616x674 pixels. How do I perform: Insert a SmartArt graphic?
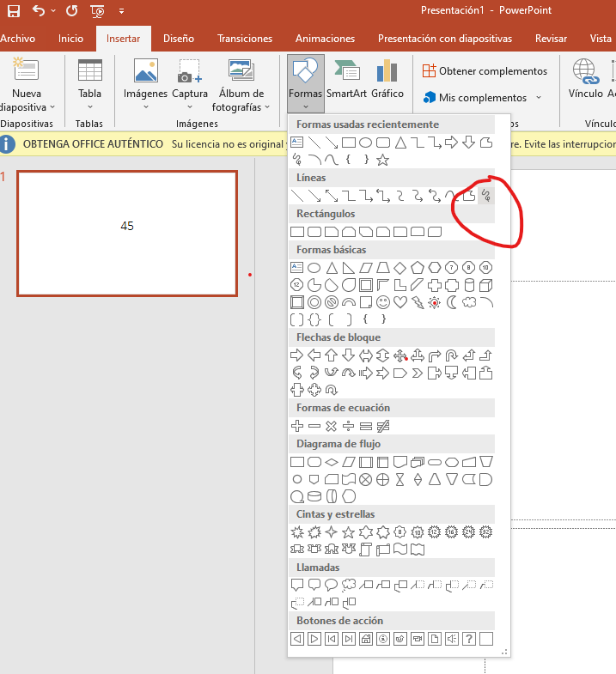[347, 79]
